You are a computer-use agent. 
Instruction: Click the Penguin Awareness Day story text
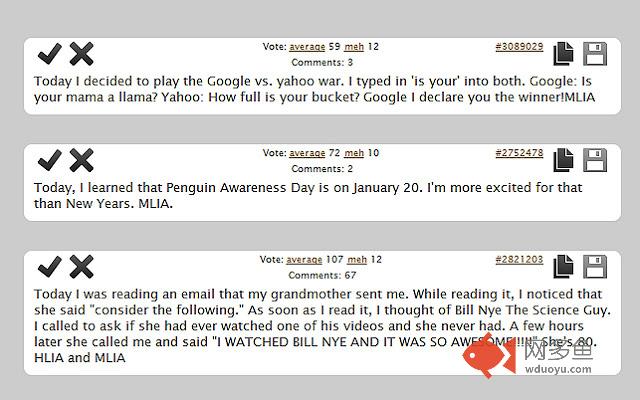click(x=308, y=196)
